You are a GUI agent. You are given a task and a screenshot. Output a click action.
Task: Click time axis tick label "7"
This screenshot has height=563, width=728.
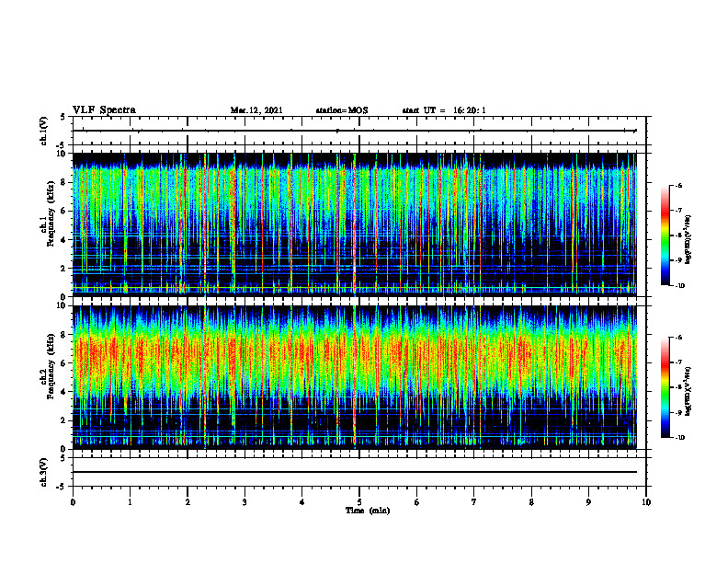coord(474,502)
